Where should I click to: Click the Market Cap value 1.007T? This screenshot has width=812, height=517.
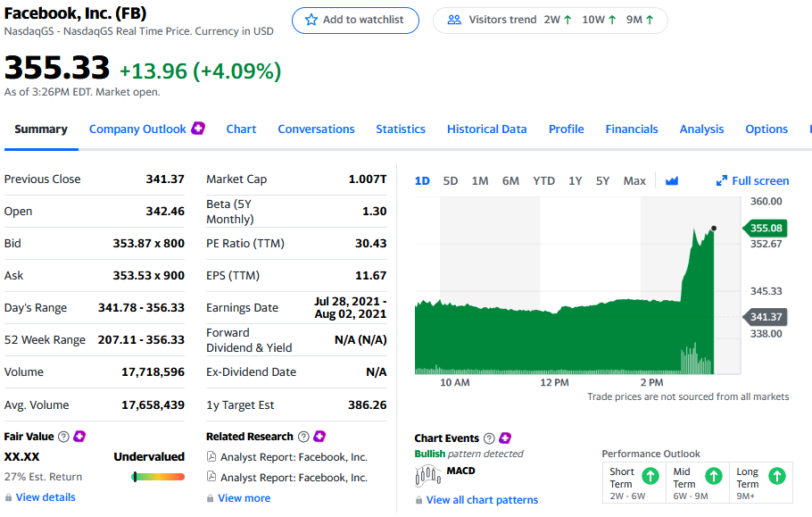(367, 179)
